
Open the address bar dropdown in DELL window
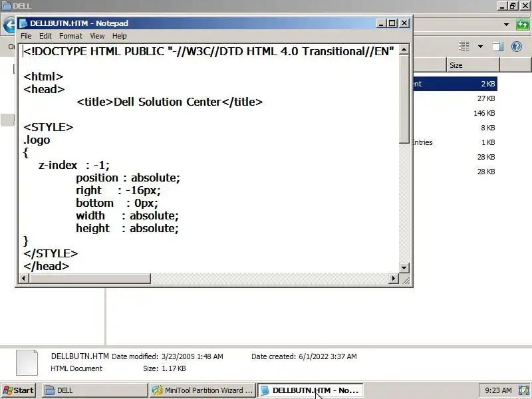click(x=506, y=25)
